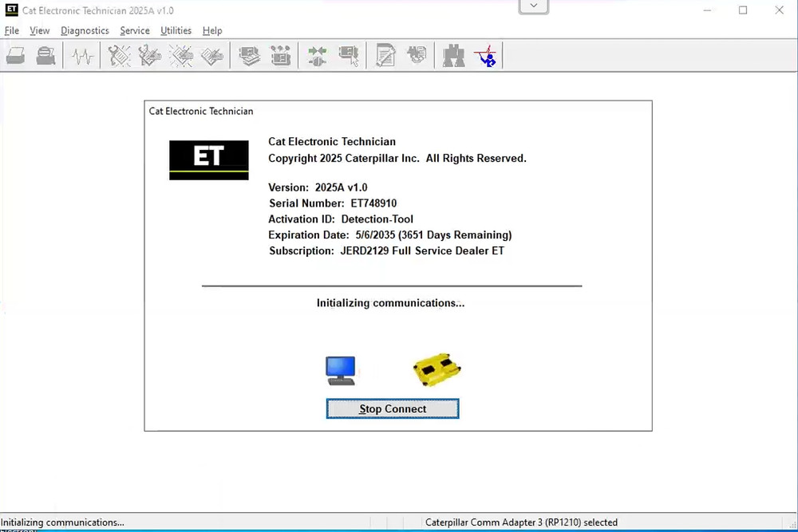Screen dimensions: 798x532
Task: Open the Service menu
Action: [134, 30]
